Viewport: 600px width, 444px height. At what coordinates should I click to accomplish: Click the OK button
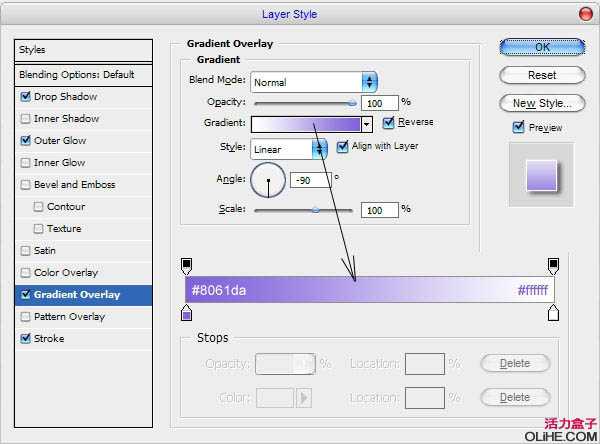click(542, 47)
